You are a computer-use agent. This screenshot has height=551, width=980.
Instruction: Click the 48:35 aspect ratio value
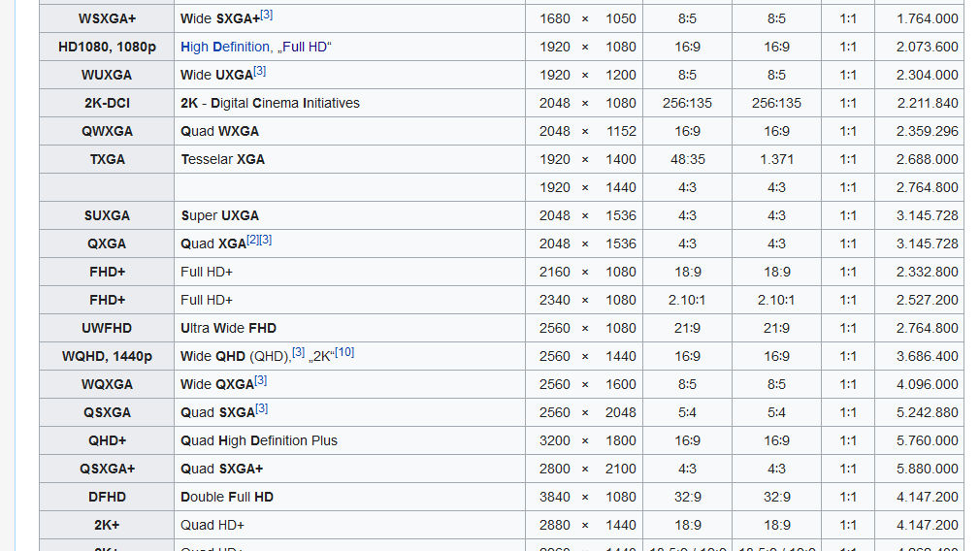click(x=688, y=159)
